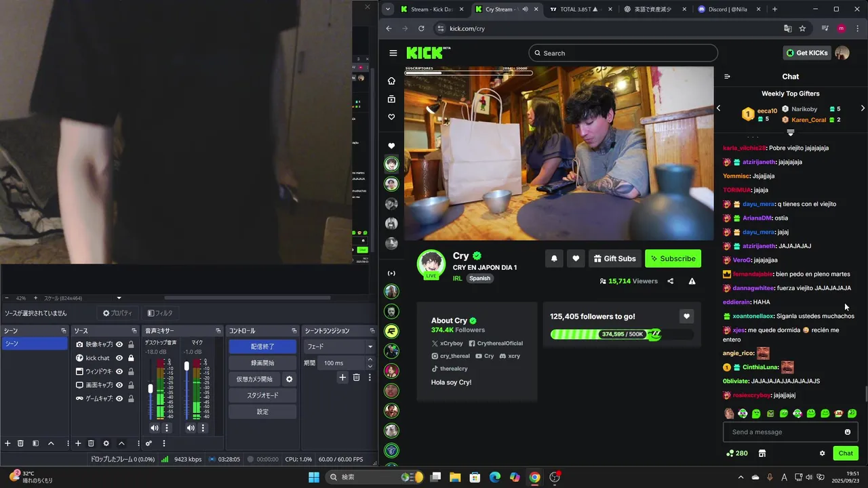The image size is (868, 488).
Task: Pop out the シーン dock with its header icon
Action: [x=64, y=331]
